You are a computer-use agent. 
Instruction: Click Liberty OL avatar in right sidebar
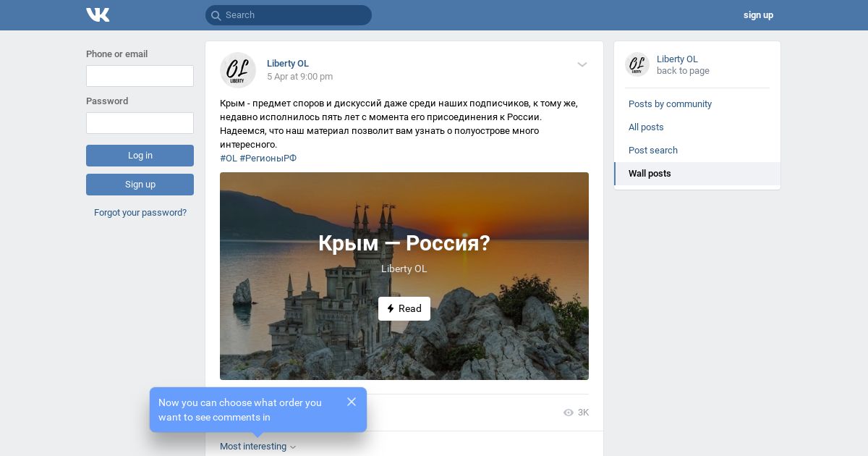click(637, 64)
